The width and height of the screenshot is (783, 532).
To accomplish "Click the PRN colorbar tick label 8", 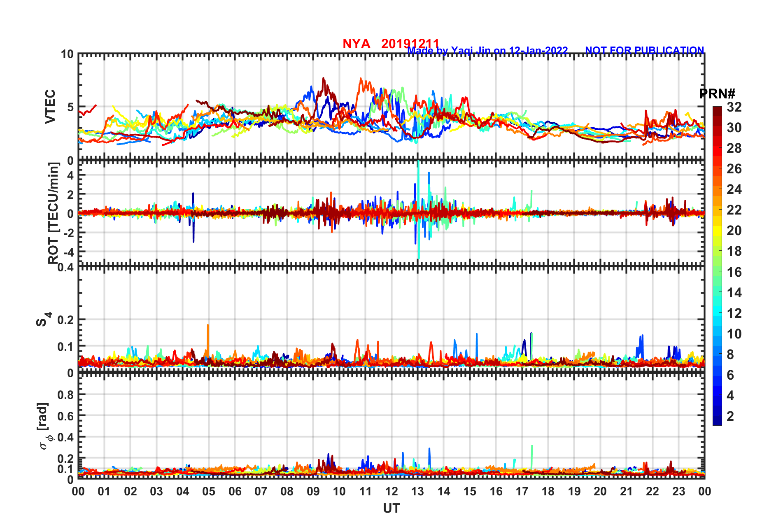I will (x=730, y=355).
